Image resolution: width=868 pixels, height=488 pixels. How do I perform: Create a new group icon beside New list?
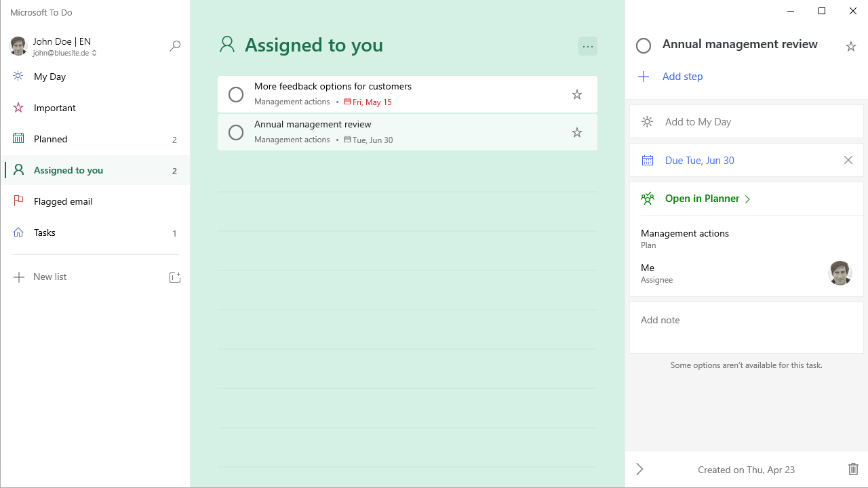pos(175,277)
